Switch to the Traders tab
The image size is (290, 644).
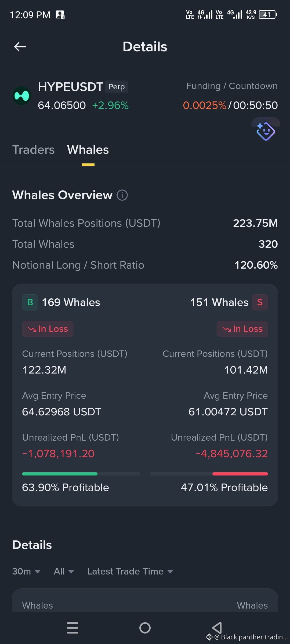click(x=34, y=150)
